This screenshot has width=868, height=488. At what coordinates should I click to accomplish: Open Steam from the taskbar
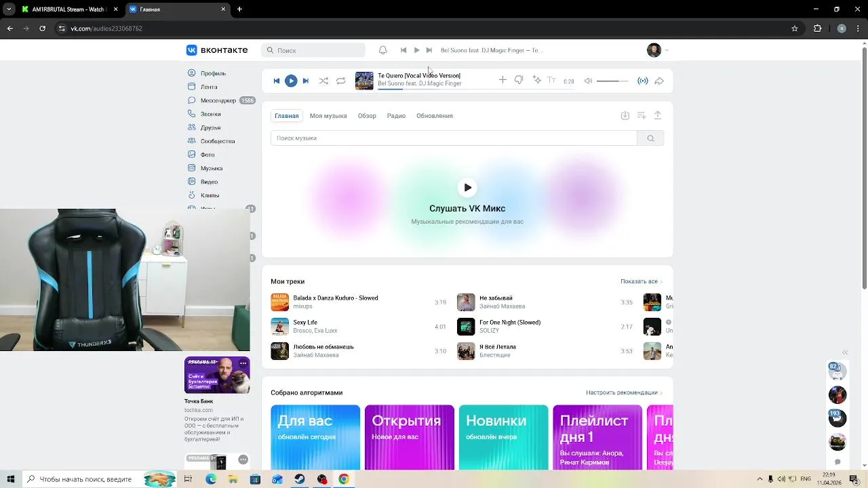299,479
